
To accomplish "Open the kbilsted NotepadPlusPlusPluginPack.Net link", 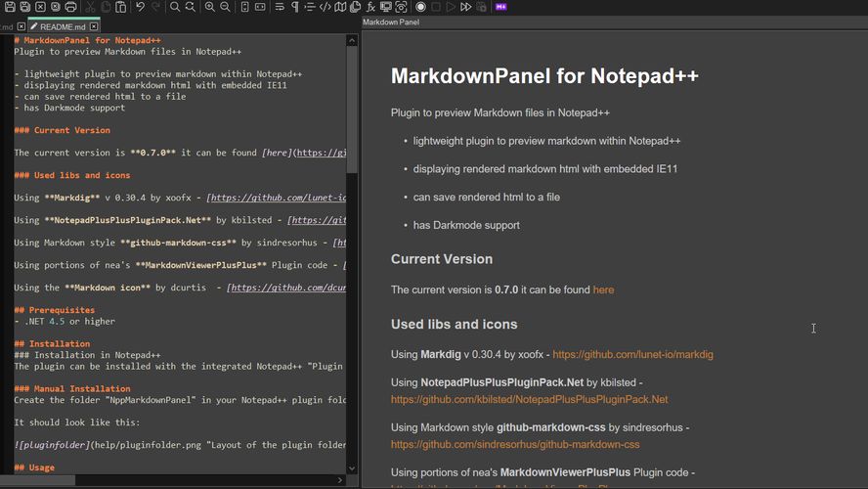I will point(529,400).
